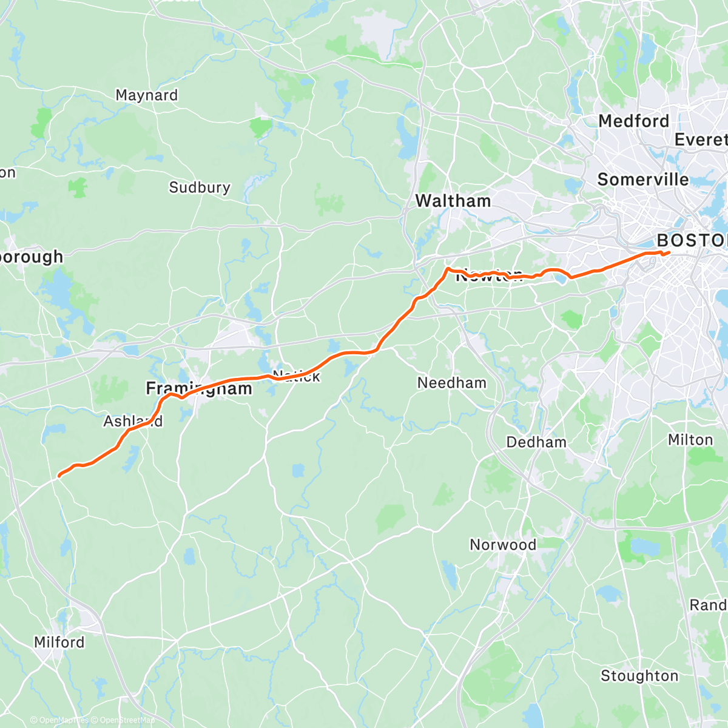Screen dimensions: 728x728
Task: Select the Ashland town label
Action: [133, 421]
